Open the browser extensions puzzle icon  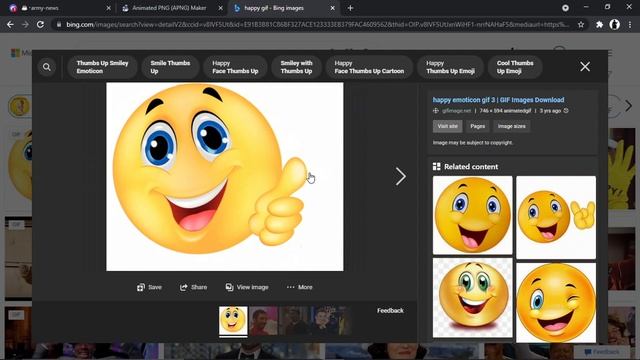pos(599,24)
